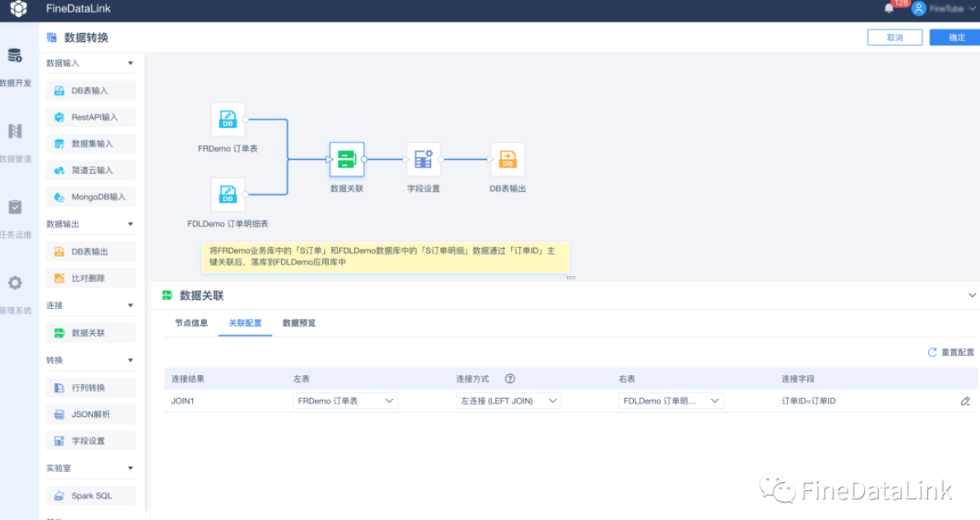Image resolution: width=980 pixels, height=520 pixels.
Task: Click the 连接方式 help question mark
Action: 510,379
